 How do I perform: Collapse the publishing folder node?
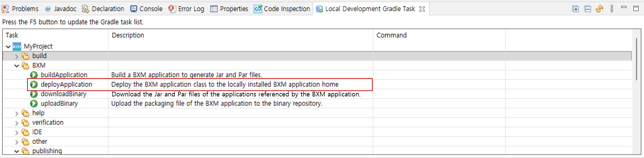click(x=17, y=151)
